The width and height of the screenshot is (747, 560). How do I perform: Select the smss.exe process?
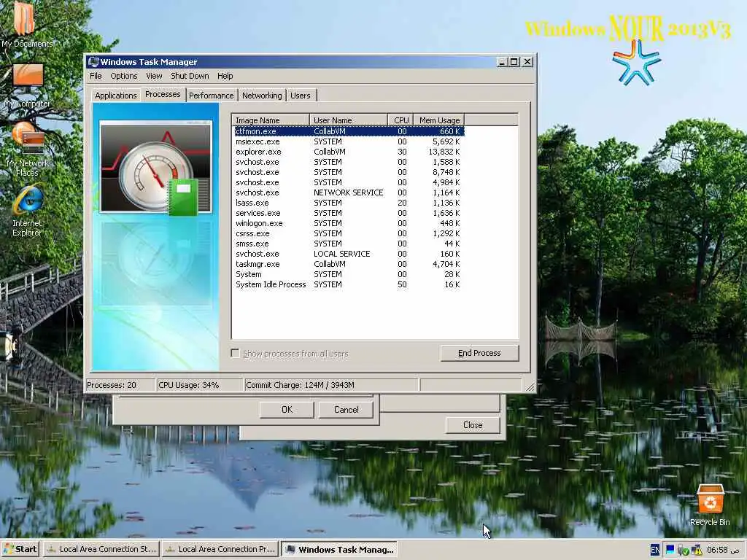click(x=349, y=244)
